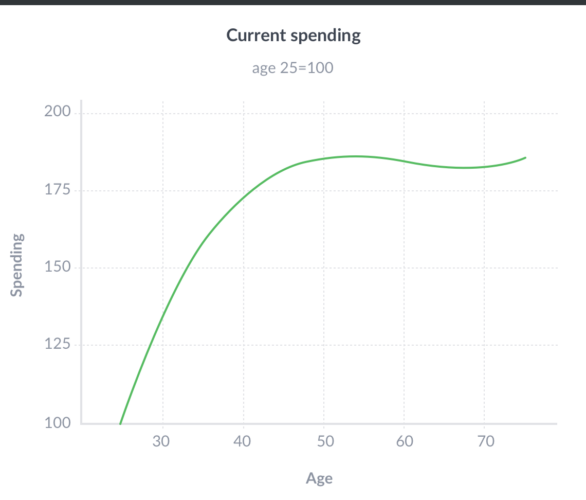Image resolution: width=586 pixels, height=500 pixels.
Task: Click the green curve where it crosses 150 spending
Action: (x=186, y=268)
